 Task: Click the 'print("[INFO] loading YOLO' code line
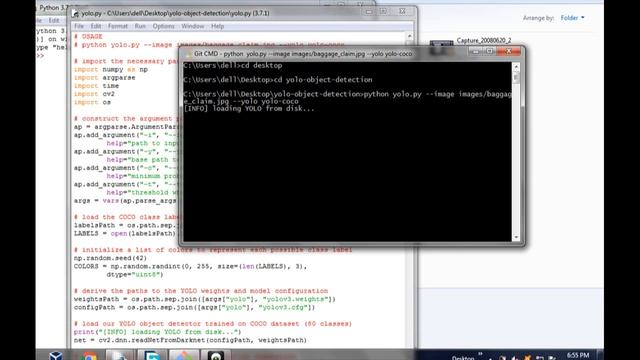click(158, 332)
